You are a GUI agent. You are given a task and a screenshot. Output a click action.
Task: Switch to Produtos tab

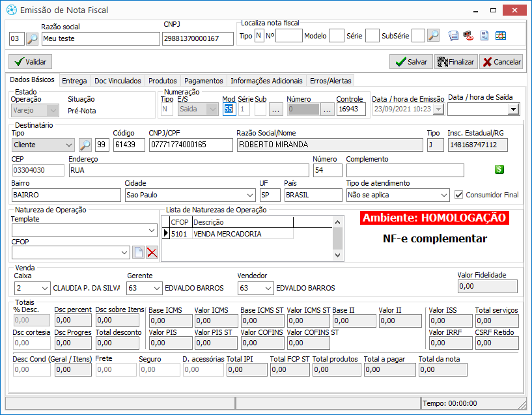163,81
